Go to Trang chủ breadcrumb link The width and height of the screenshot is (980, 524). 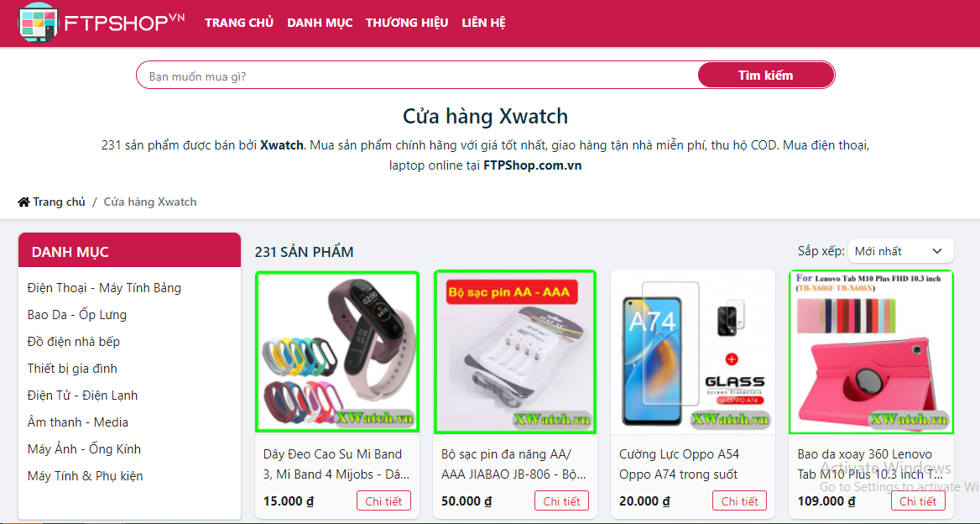[59, 202]
